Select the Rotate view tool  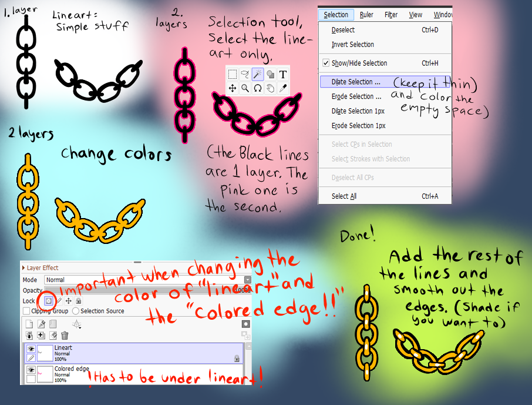pyautogui.click(x=258, y=88)
